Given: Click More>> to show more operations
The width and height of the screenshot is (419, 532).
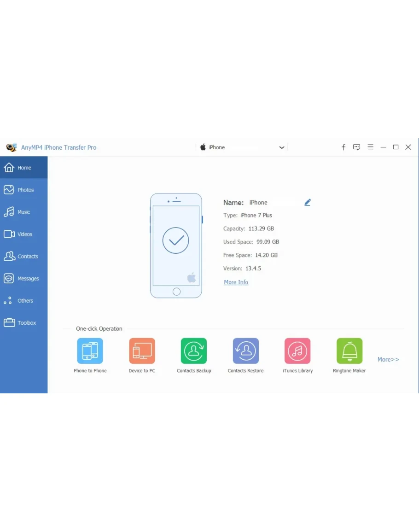Looking at the screenshot, I should coord(388,359).
